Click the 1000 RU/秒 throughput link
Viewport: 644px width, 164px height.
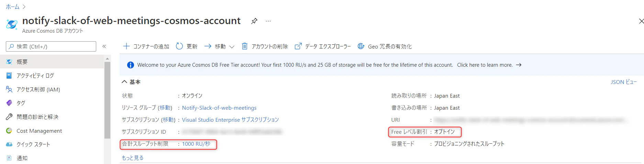[x=196, y=144]
